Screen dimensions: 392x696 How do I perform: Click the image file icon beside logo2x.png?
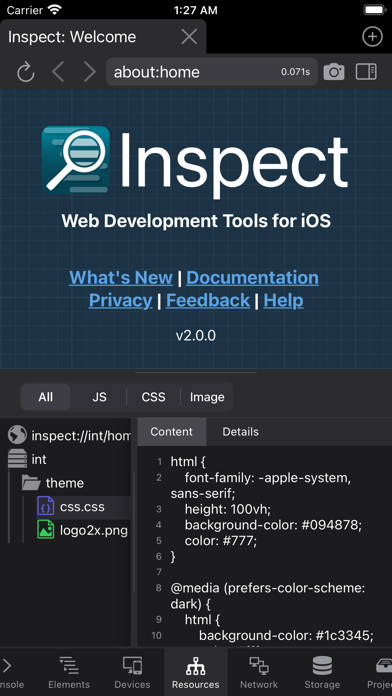click(x=45, y=530)
